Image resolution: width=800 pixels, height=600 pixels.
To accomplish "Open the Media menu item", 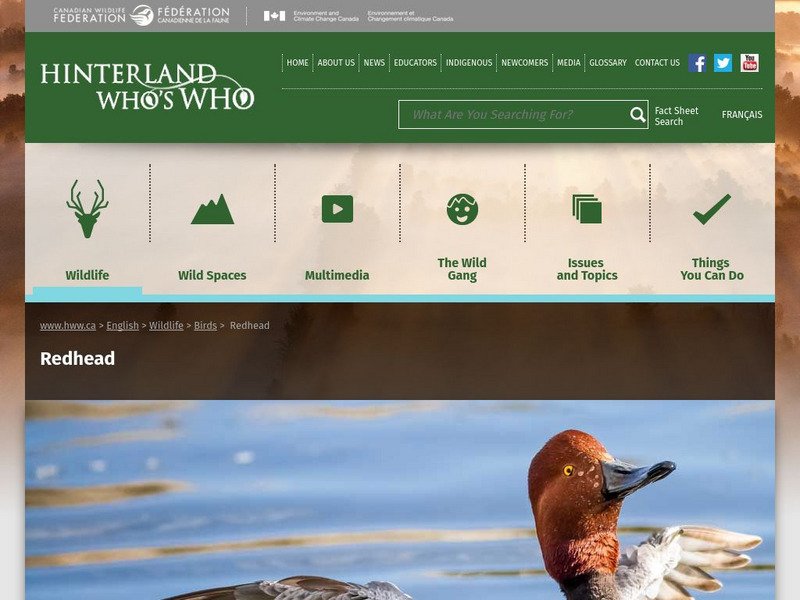I will click(569, 63).
